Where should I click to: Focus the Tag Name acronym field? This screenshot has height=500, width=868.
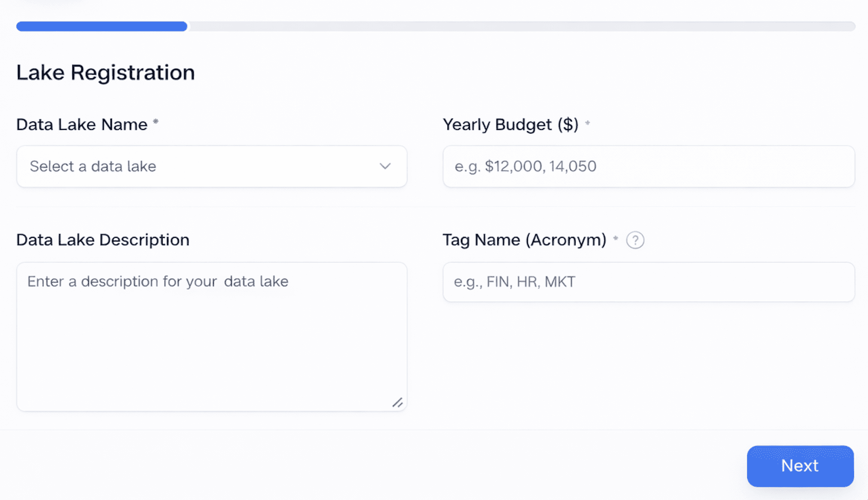649,282
